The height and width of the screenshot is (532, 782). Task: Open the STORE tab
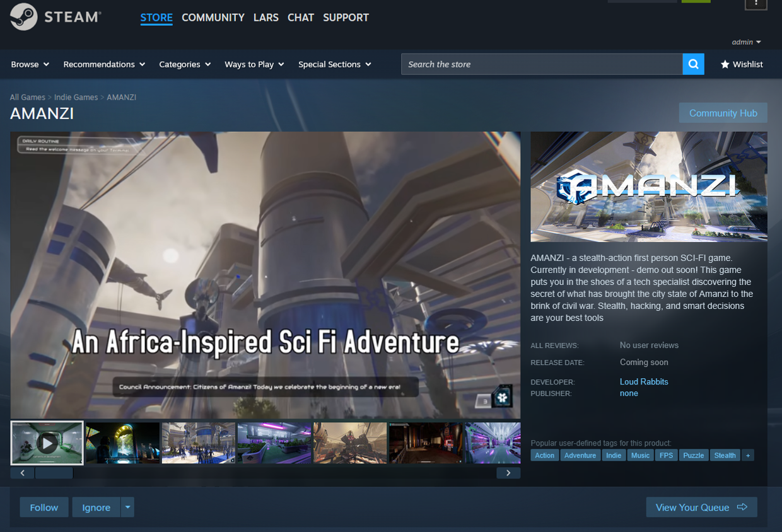point(156,18)
